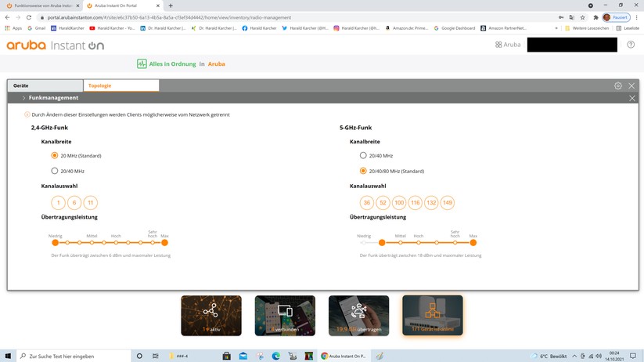Reload the page
644x362 pixels.
[29, 17]
